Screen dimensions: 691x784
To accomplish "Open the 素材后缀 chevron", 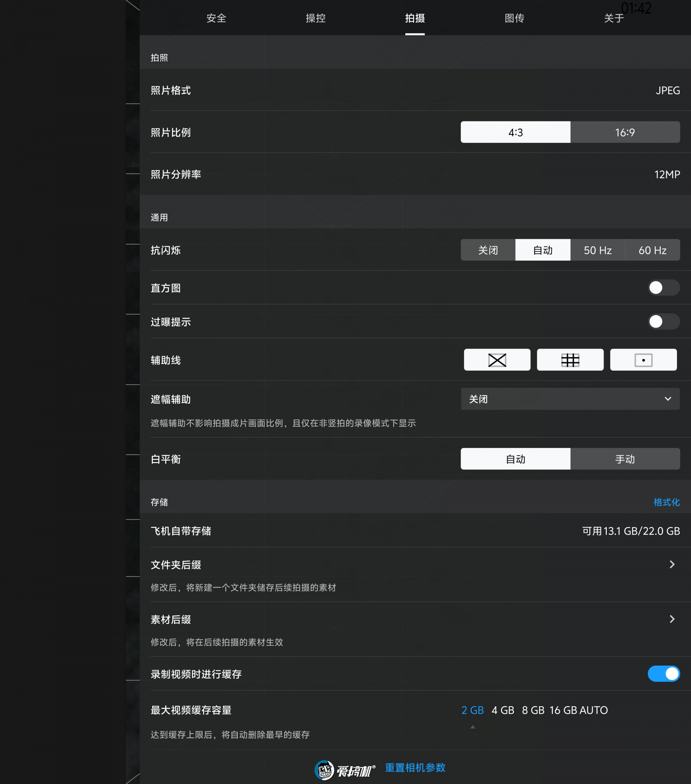I will pyautogui.click(x=672, y=619).
